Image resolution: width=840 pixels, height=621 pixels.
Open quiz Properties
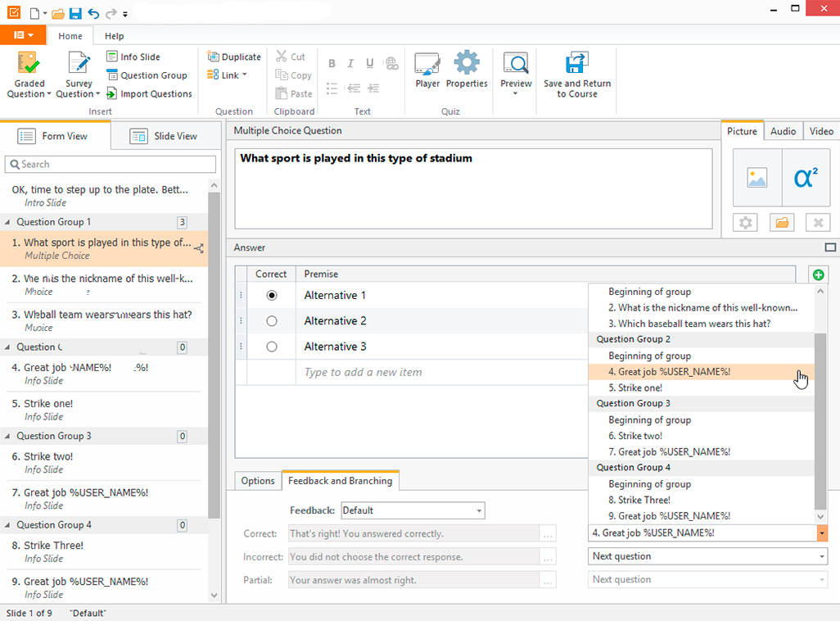[x=467, y=73]
